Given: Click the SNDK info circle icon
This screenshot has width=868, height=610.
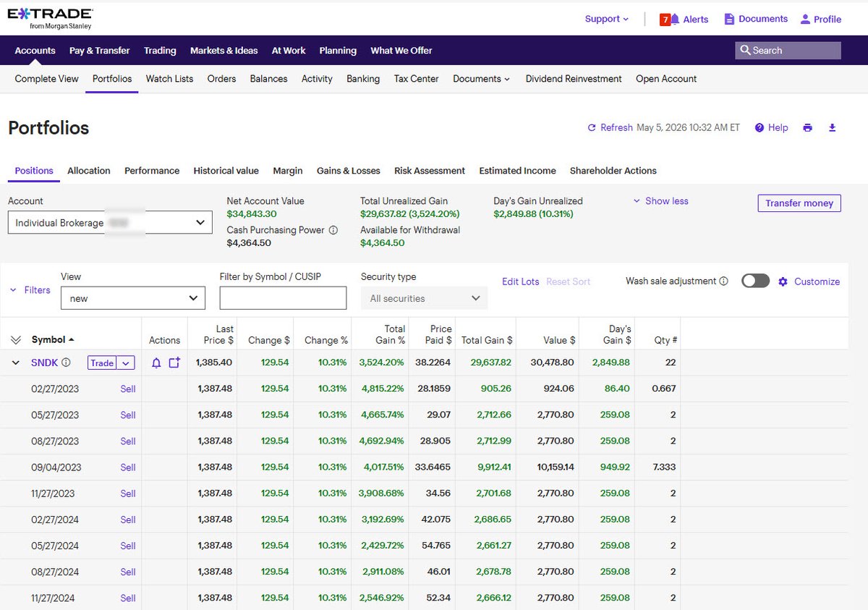Looking at the screenshot, I should pos(66,363).
